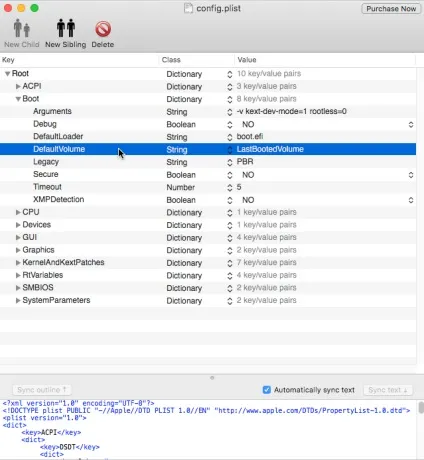This screenshot has width=424, height=460.
Task: Open class stepper for Root row
Action: click(229, 74)
